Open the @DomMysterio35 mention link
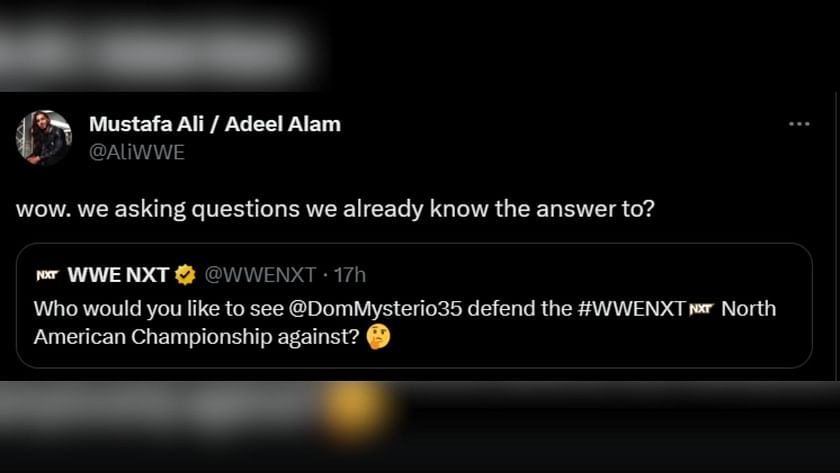 coord(375,309)
